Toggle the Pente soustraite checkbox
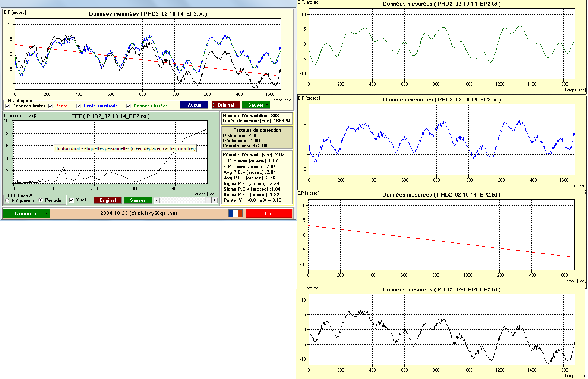The width and height of the screenshot is (588, 379). pos(79,106)
